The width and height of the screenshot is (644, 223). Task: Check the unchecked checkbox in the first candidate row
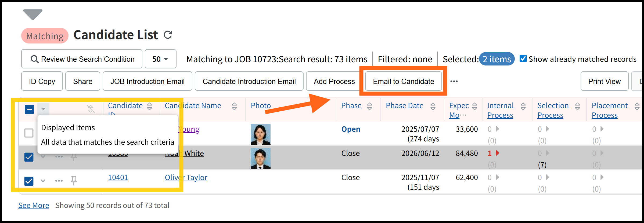tap(29, 133)
